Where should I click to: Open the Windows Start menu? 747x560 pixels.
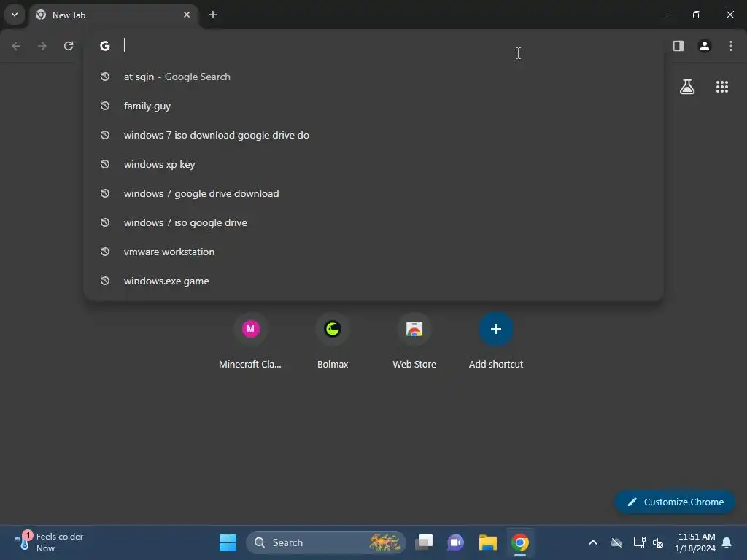click(228, 542)
